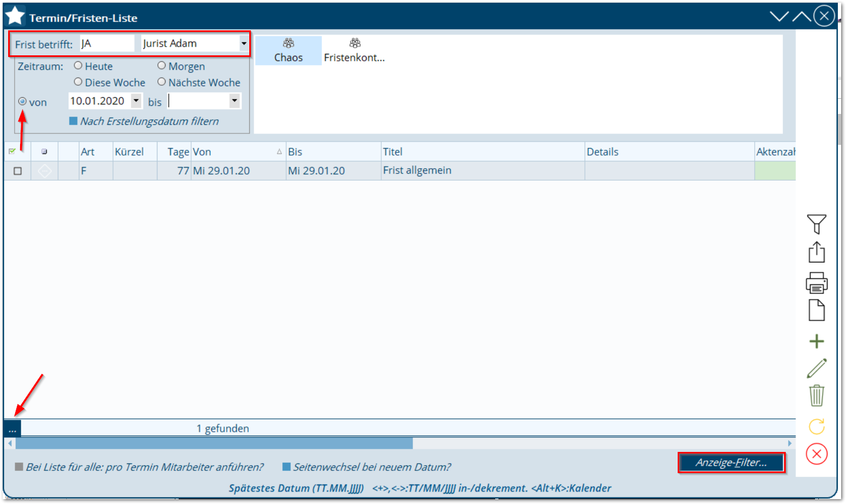The height and width of the screenshot is (504, 846).
Task: Click the JA initials input field
Action: point(107,43)
